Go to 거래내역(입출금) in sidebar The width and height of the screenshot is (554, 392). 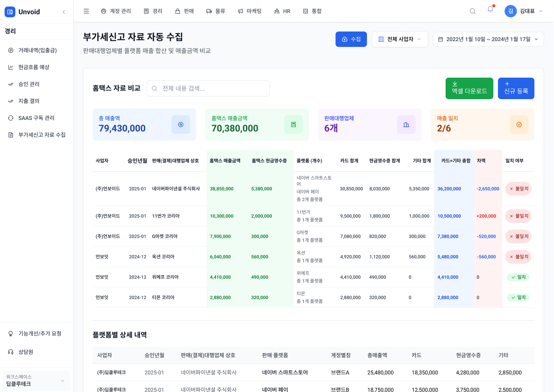coord(36,50)
